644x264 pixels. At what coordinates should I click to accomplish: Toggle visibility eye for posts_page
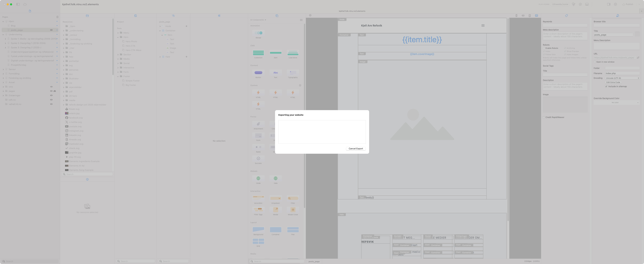51,30
